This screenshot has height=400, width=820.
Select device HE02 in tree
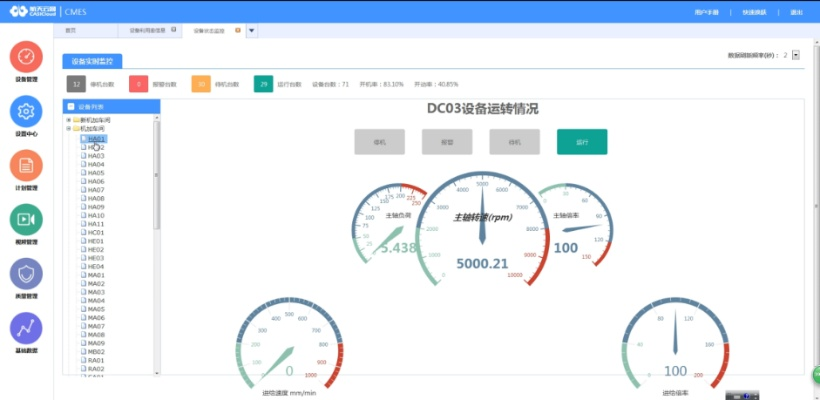[x=96, y=249]
